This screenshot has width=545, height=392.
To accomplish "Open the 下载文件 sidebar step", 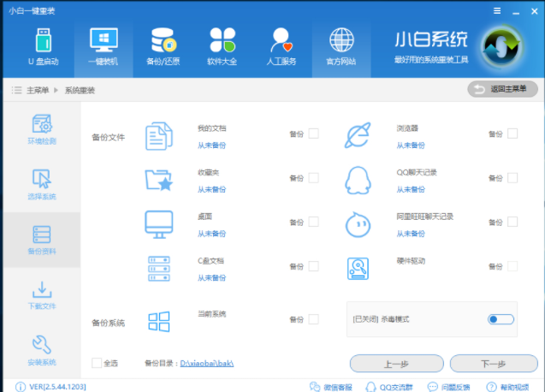I will pyautogui.click(x=42, y=295).
